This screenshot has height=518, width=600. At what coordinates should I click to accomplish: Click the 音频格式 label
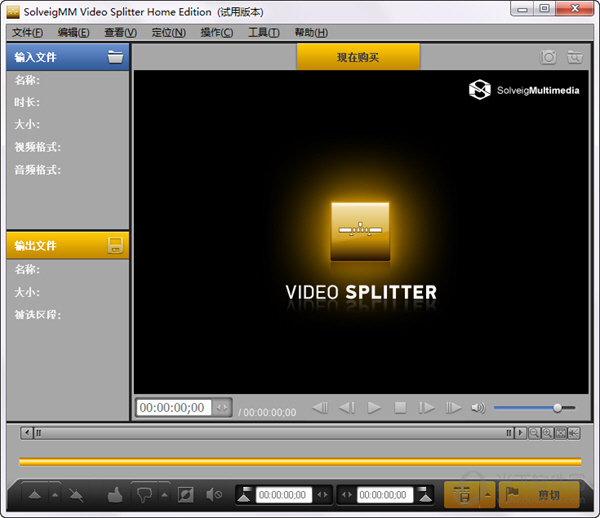pos(38,169)
